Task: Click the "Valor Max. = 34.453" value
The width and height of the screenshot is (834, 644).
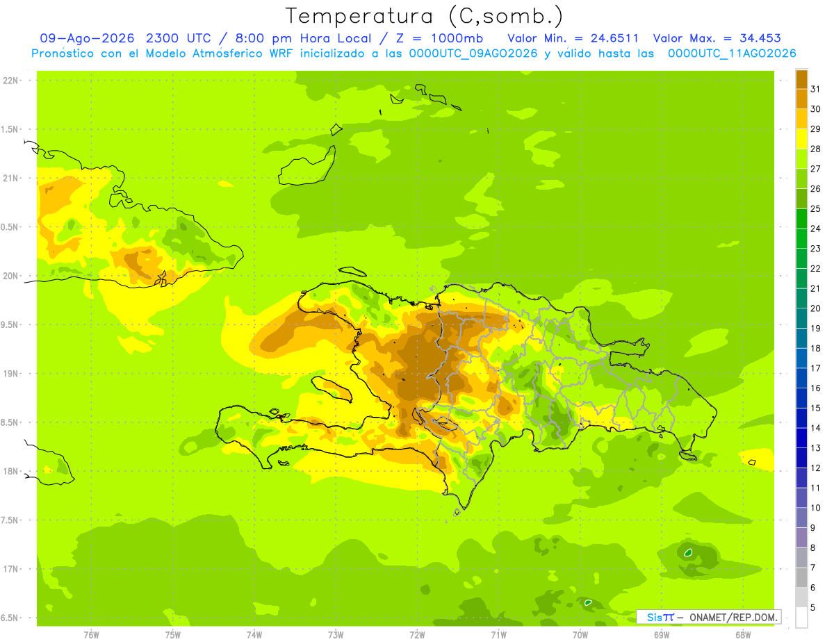Action: pyautogui.click(x=717, y=38)
